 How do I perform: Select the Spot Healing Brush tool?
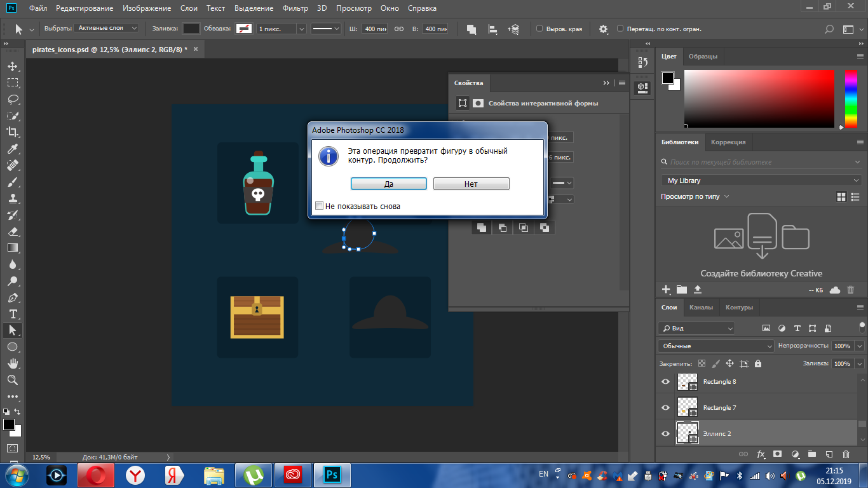click(x=12, y=165)
